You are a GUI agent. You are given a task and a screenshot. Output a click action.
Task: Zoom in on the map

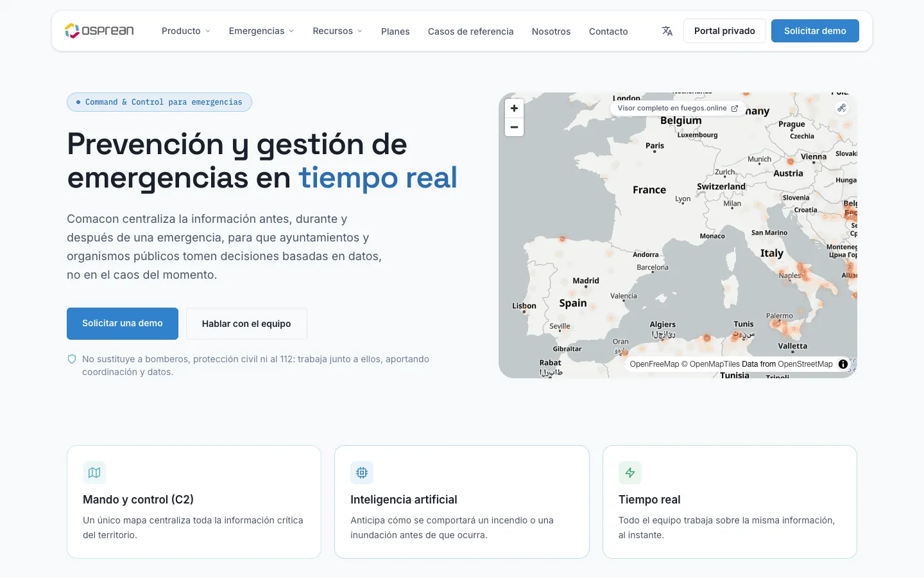514,109
